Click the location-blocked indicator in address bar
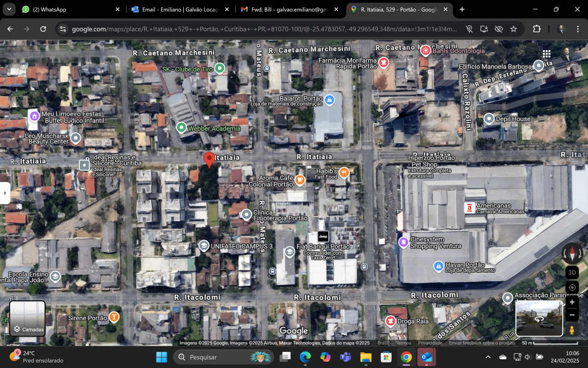The width and height of the screenshot is (588, 368). tap(469, 29)
